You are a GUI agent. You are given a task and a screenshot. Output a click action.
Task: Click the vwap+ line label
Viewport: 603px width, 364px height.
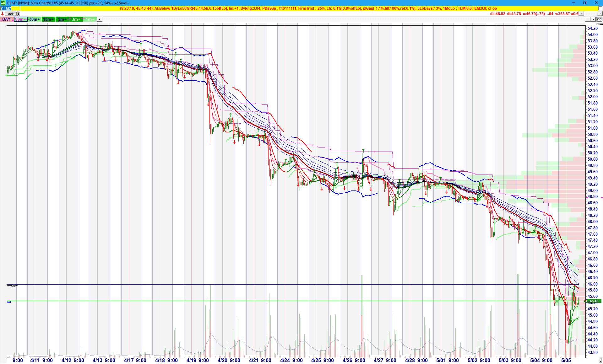12,285
